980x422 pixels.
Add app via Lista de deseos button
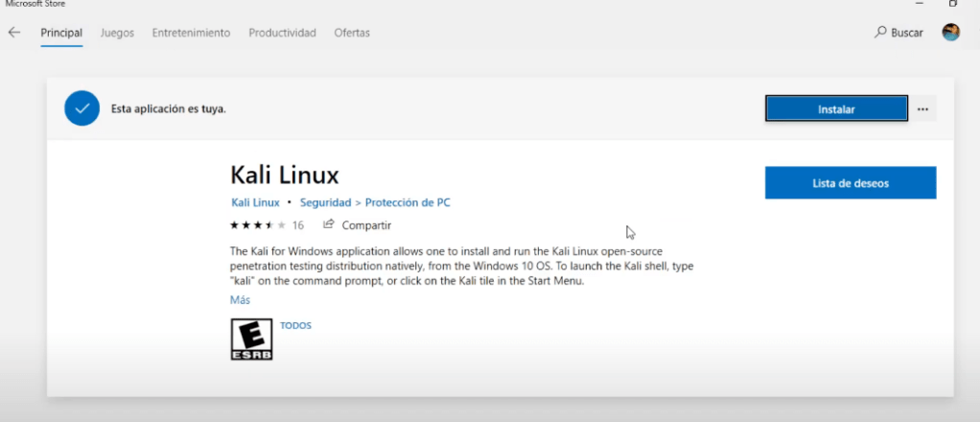coord(850,182)
